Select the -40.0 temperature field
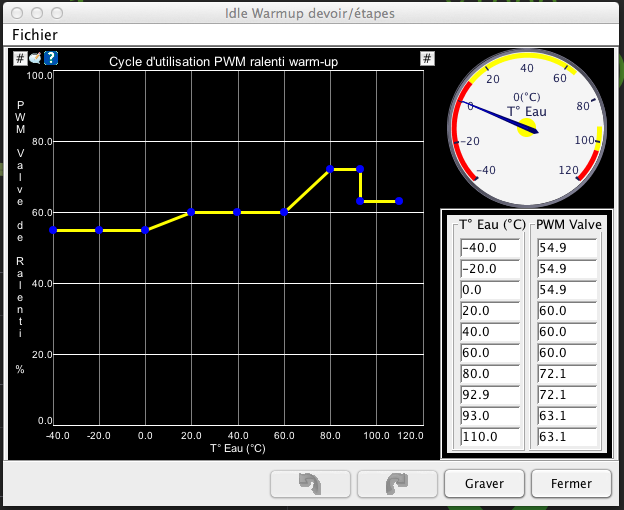The width and height of the screenshot is (624, 510). point(490,248)
